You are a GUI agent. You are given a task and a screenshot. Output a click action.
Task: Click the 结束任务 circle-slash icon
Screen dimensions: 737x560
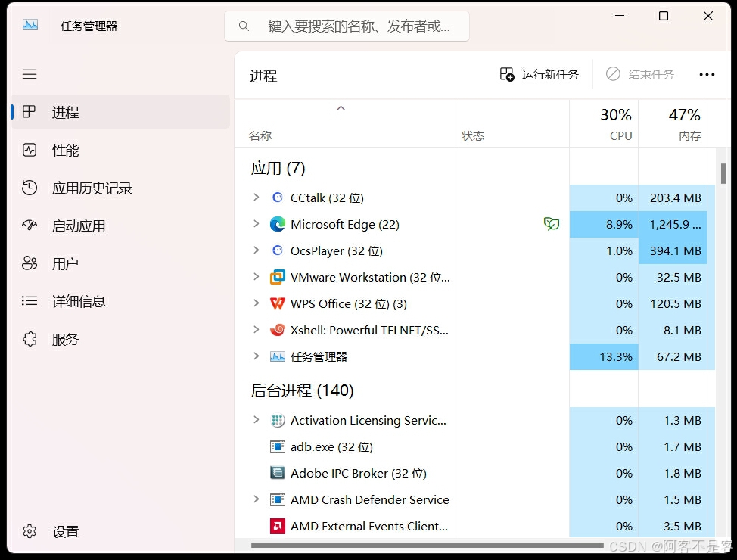coord(613,74)
